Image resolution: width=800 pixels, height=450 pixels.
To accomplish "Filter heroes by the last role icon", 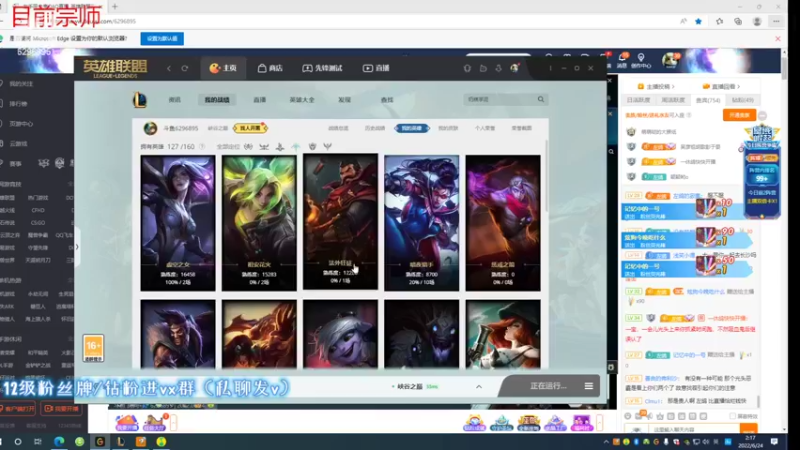I will (328, 146).
